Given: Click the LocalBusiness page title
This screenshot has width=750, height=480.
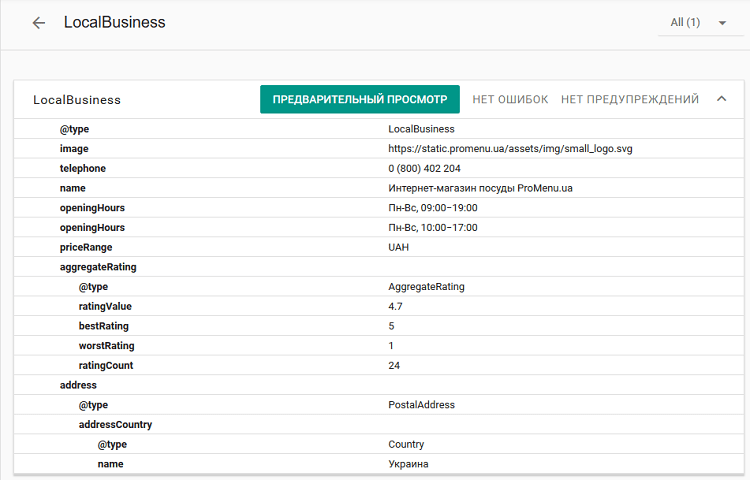Looking at the screenshot, I should tap(115, 23).
